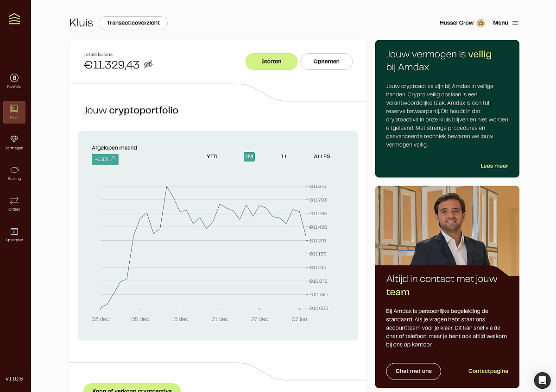Click the Opnemen button

327,62
